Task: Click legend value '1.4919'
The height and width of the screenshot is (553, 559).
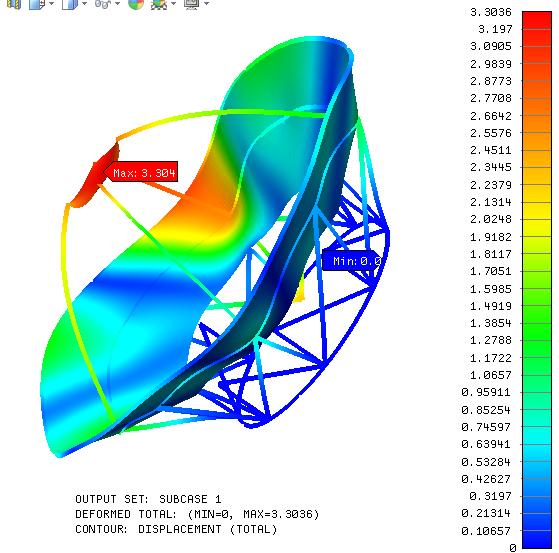Action: click(x=491, y=306)
